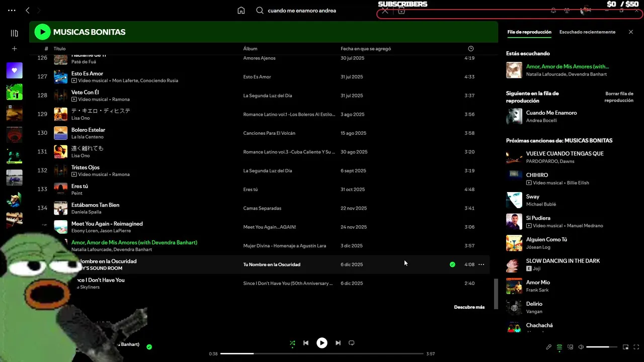Viewport: 644px width, 362px height.
Task: Click the center play/pause button
Action: (322, 343)
